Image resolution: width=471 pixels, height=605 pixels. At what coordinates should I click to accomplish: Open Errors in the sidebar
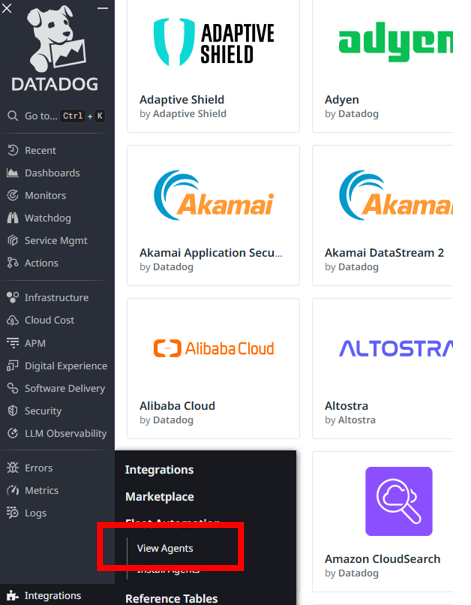[39, 468]
